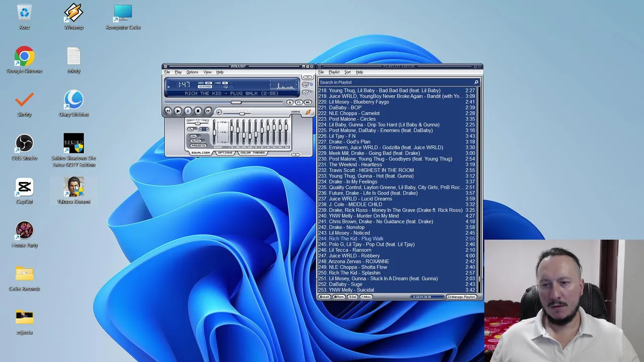This screenshot has height=362, width=644.
Task: Skip to next track in Winamp
Action: point(208,111)
